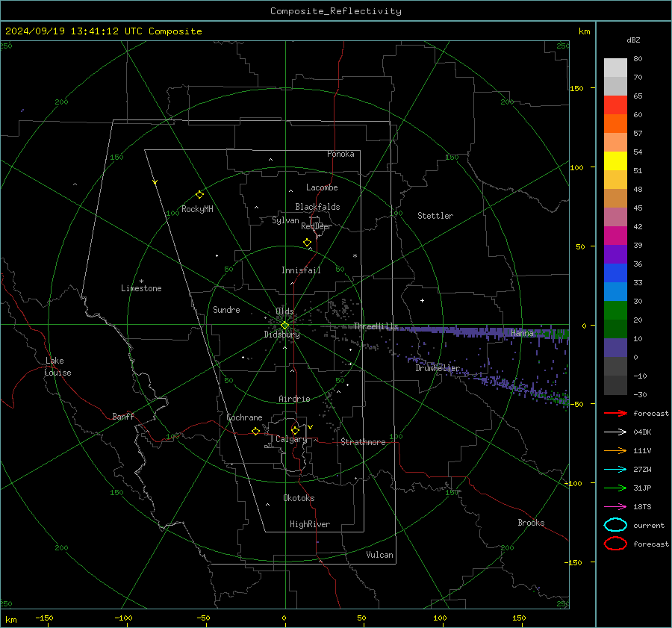Click the yellow diamond marker above Calgary
Viewport: 672px width, 628px height.
tap(295, 430)
